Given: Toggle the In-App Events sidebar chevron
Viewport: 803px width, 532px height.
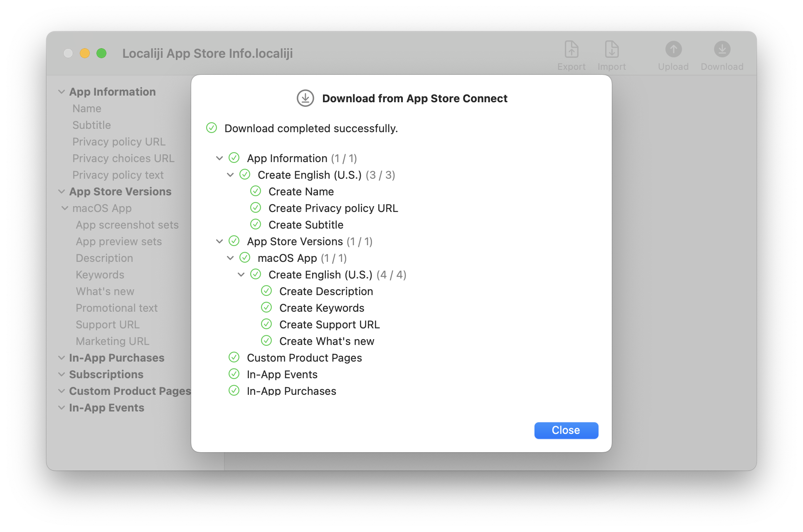Looking at the screenshot, I should [x=62, y=408].
